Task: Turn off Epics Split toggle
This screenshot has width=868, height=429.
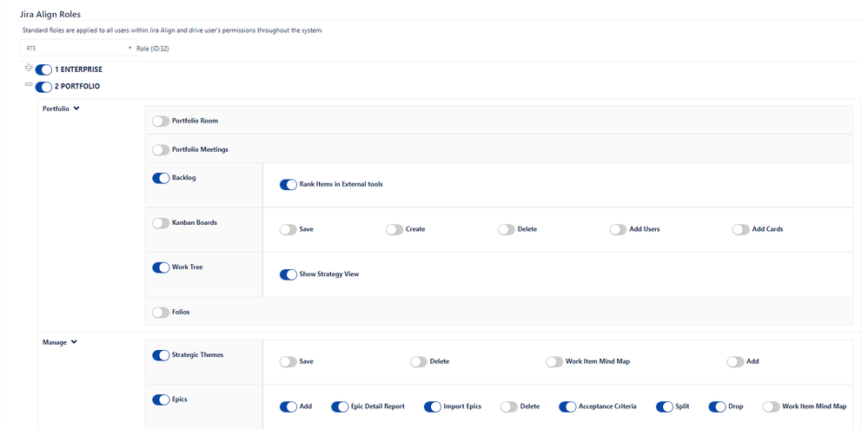Action: (x=665, y=407)
